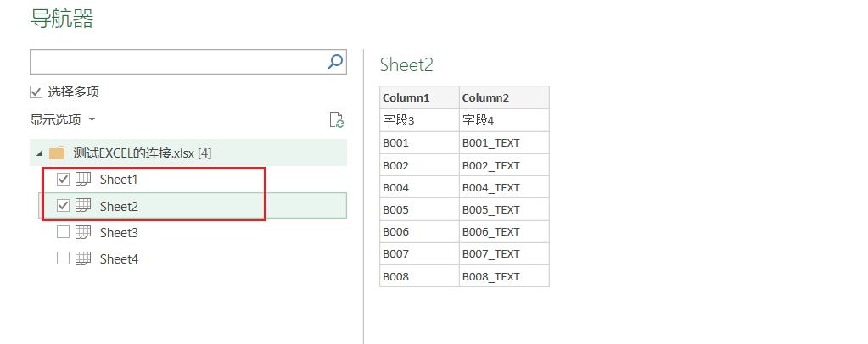The width and height of the screenshot is (868, 344).
Task: Click the B006 cell
Action: click(x=420, y=231)
